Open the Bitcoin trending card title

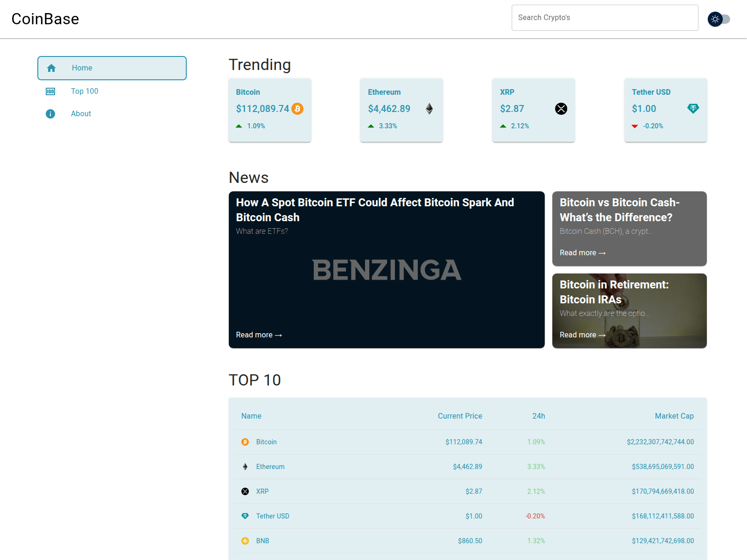coord(248,92)
